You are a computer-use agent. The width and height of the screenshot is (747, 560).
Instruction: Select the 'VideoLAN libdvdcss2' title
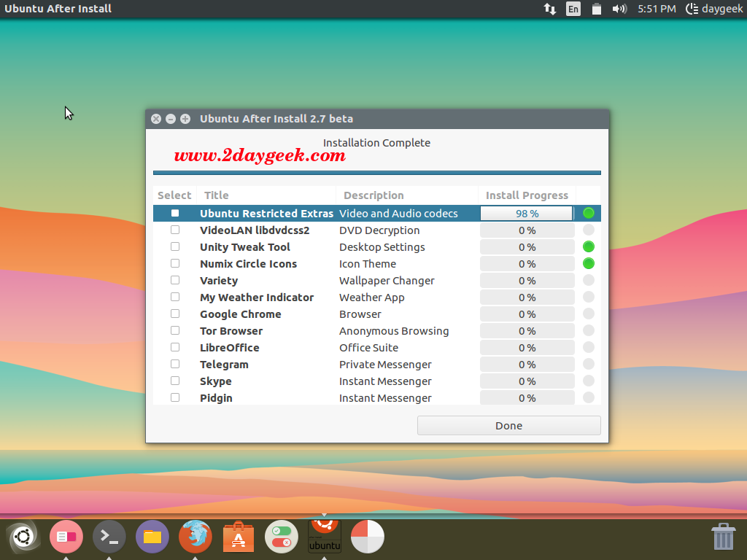(x=255, y=230)
